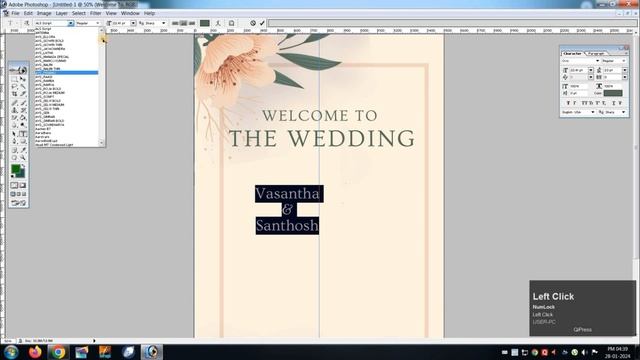Select the Lasso tool
The height and width of the screenshot is (360, 640).
tap(14, 87)
